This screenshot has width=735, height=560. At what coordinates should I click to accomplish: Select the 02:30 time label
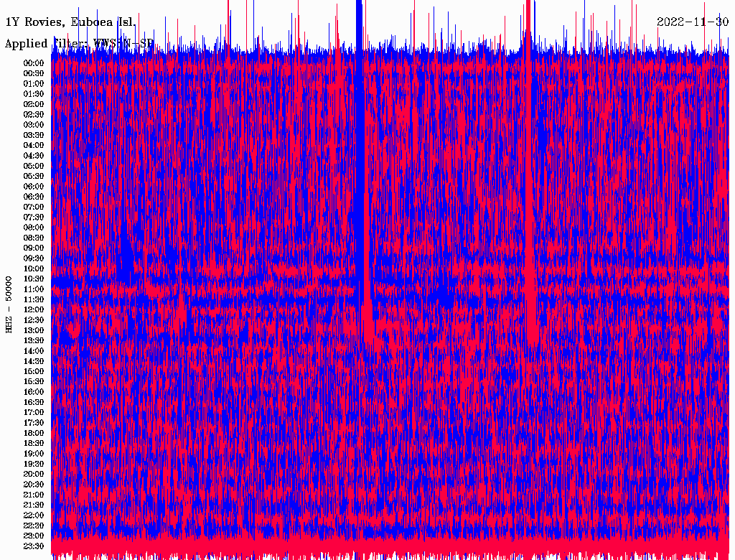click(34, 114)
